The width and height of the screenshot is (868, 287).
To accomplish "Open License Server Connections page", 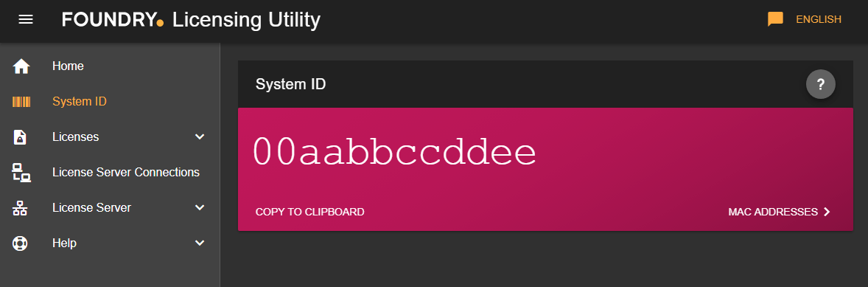I will 126,173.
